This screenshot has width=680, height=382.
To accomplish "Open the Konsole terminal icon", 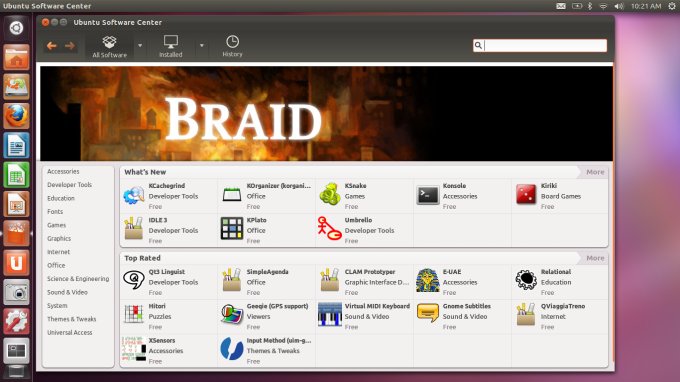I will (x=428, y=195).
